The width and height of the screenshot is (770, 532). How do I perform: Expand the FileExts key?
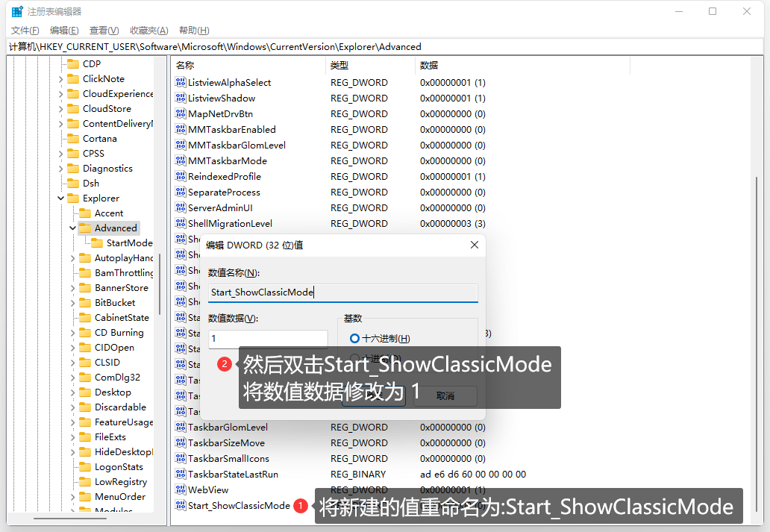(x=72, y=437)
